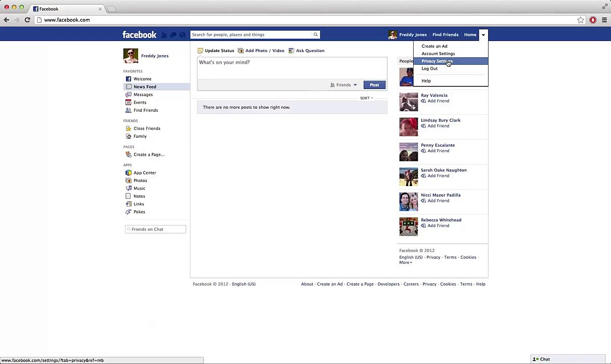
Task: Add Nicci Mazer Padilla as friend
Action: [435, 201]
